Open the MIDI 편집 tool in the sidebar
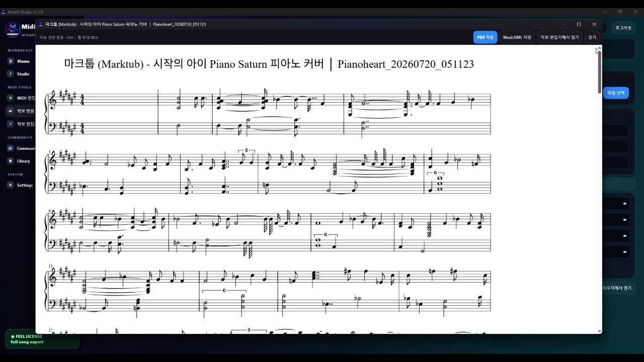644x362 pixels. (20, 98)
